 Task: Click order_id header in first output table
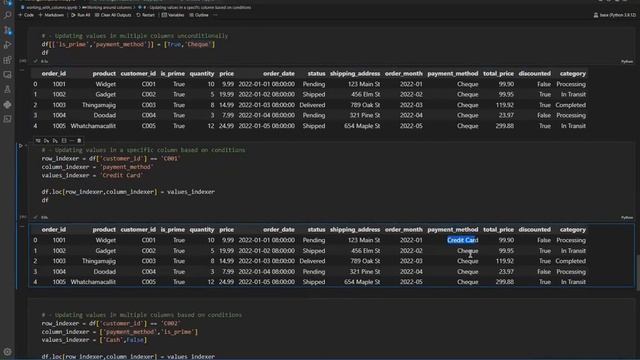(53, 73)
